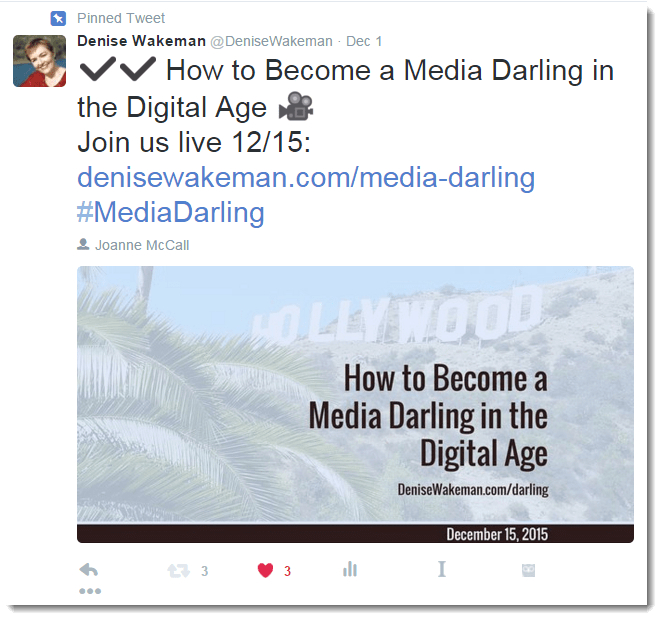Expand the Hollywood Media Darling image
The image size is (662, 620).
(x=355, y=404)
